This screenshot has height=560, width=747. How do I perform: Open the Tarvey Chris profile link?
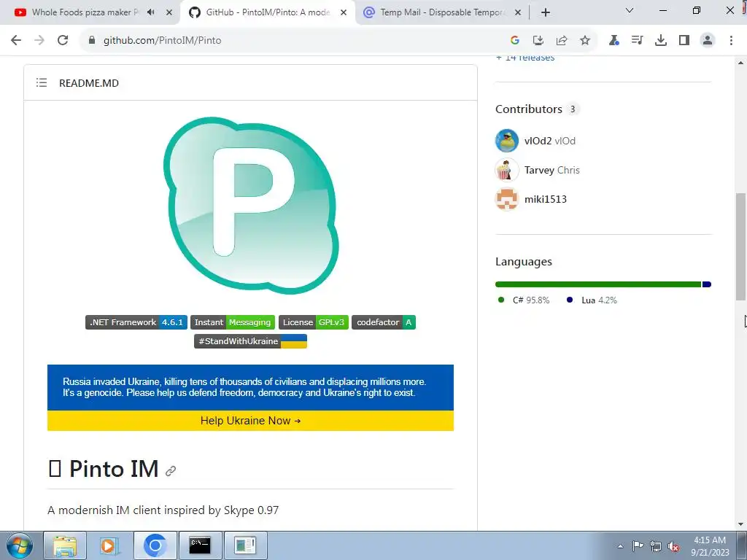[551, 170]
